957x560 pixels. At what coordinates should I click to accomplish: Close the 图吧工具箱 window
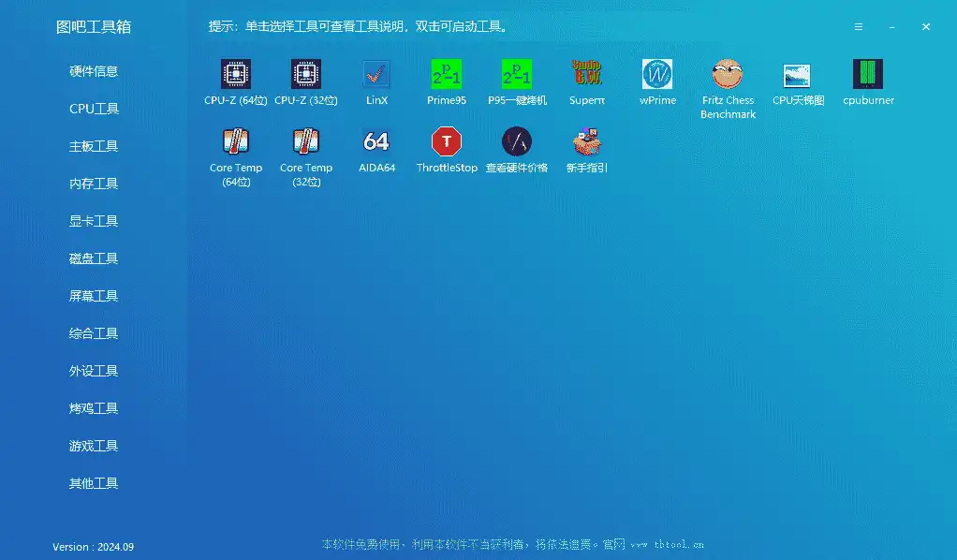[926, 27]
